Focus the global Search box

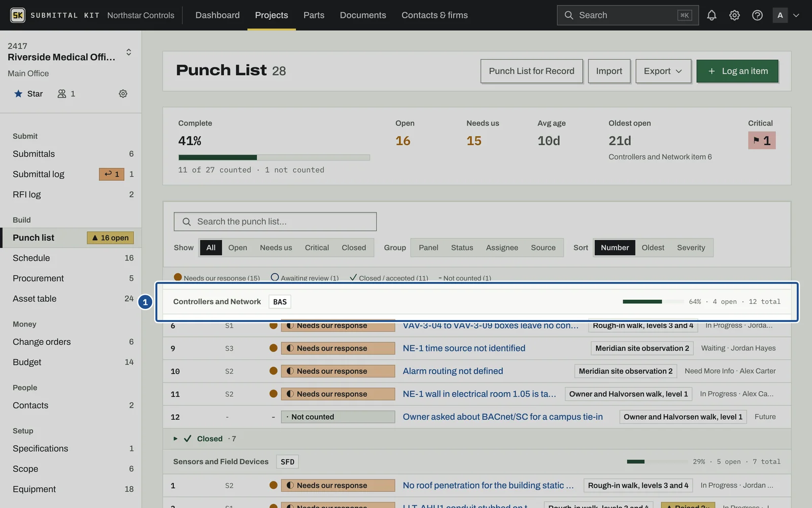click(x=628, y=15)
